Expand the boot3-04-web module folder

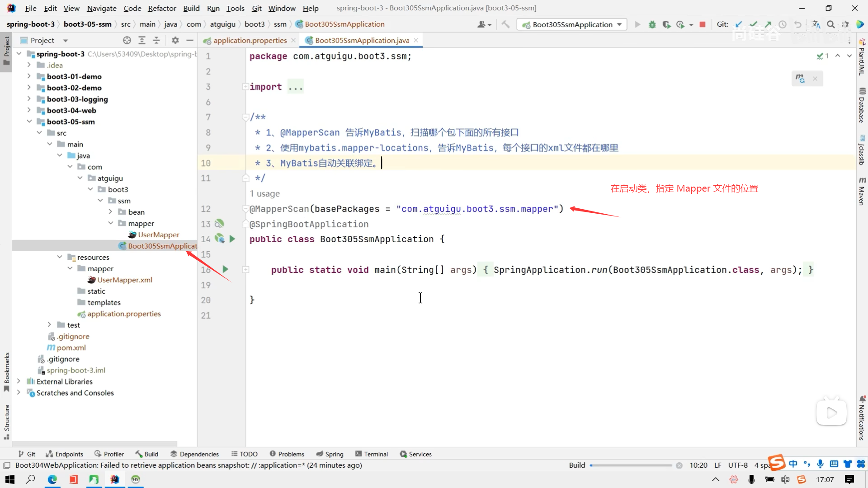point(29,110)
